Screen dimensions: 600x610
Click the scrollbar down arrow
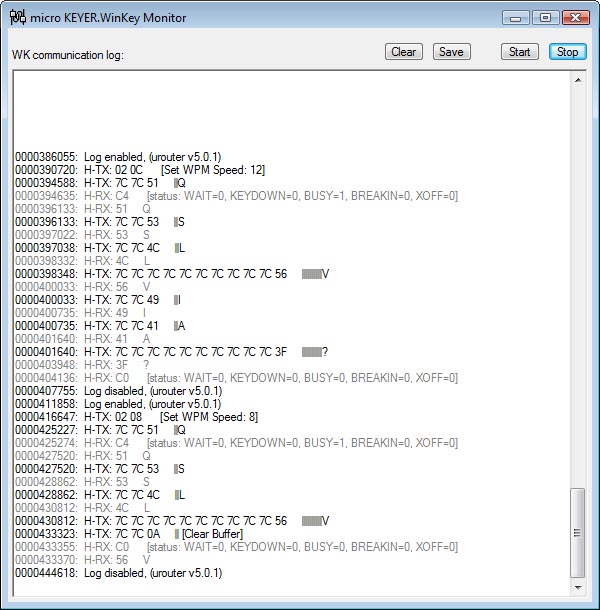(x=578, y=587)
